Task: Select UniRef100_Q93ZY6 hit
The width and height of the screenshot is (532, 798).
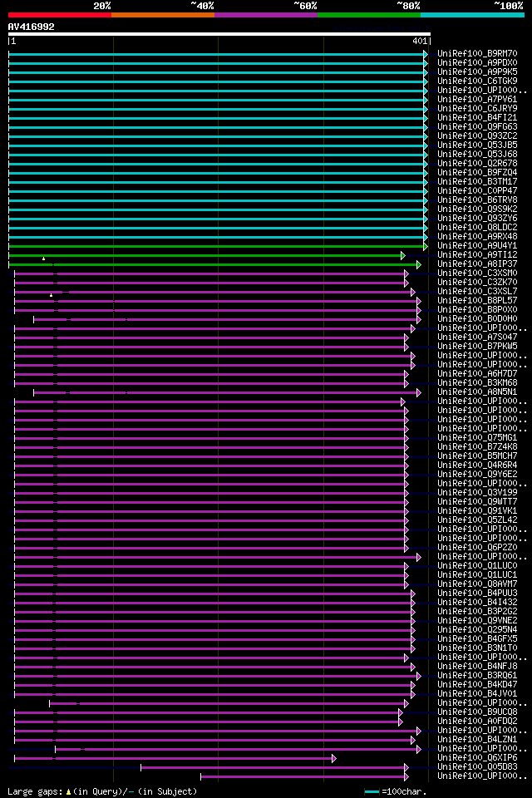Action: pos(477,219)
